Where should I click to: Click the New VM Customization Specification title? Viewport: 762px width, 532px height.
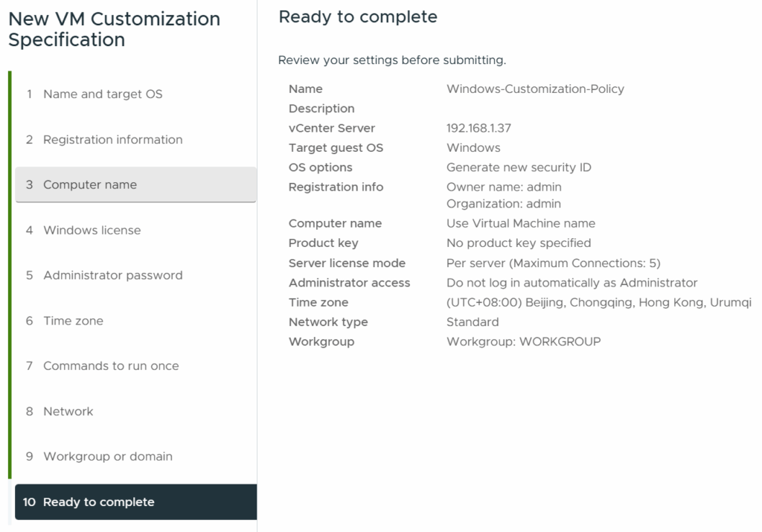point(114,29)
